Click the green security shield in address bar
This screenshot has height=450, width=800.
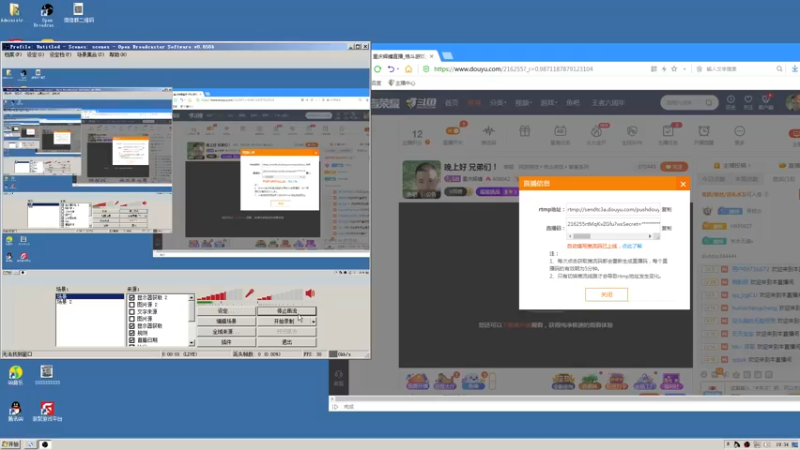click(x=426, y=69)
